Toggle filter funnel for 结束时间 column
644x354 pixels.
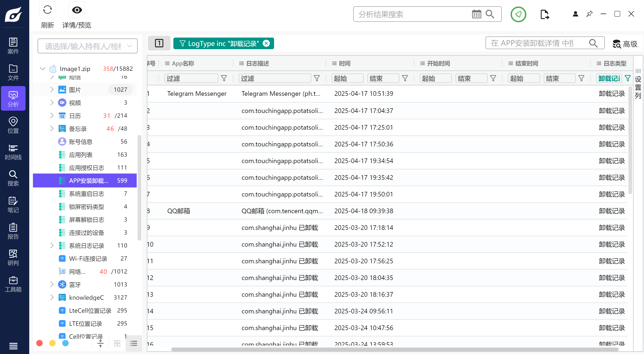[x=581, y=78]
